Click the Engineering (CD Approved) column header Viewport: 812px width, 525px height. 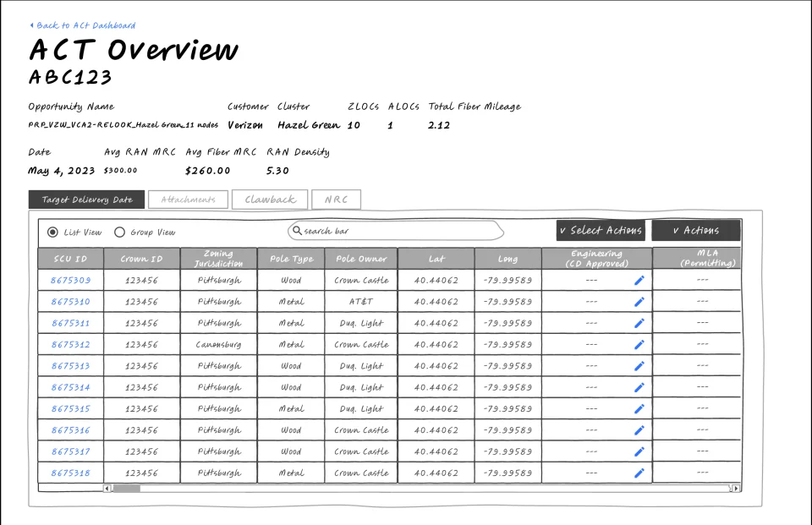[596, 259]
